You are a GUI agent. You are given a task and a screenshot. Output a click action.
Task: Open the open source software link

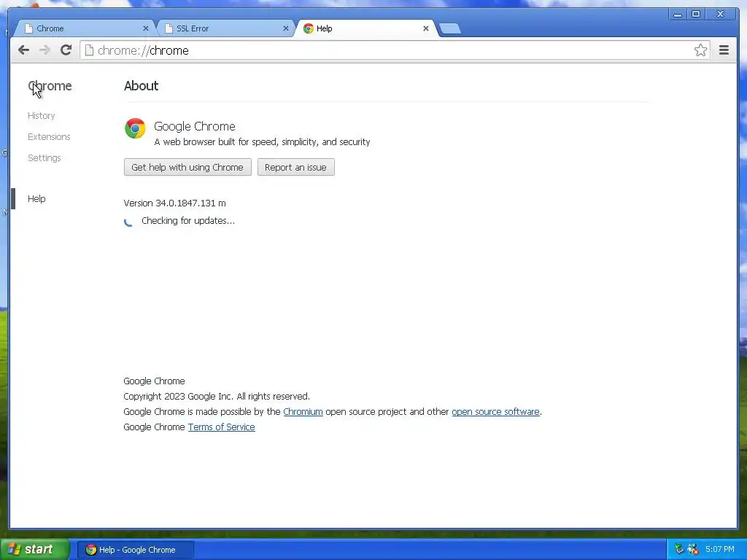(495, 411)
